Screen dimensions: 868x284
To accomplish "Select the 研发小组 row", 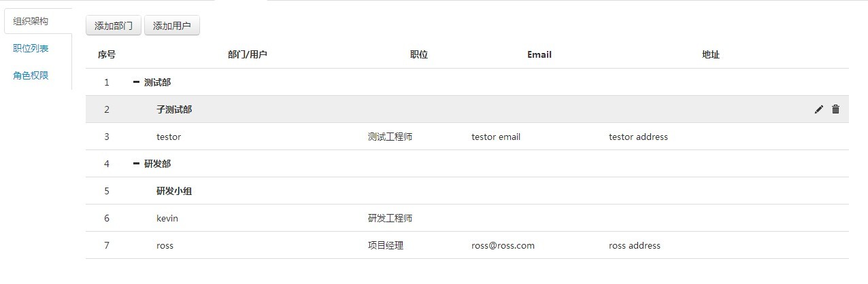I will coord(174,191).
